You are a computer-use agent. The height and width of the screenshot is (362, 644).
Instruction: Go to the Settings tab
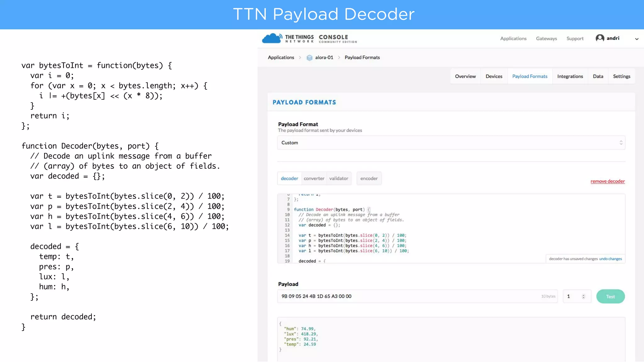621,76
